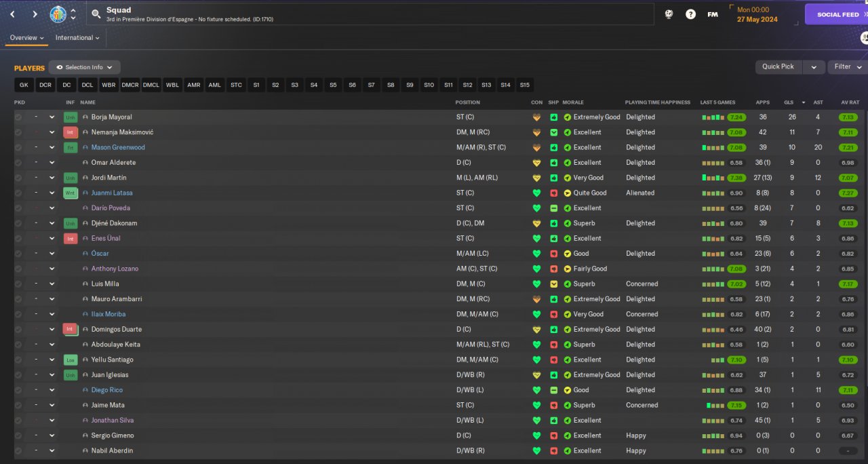Tick the pick circle for Luis Milla

click(18, 284)
